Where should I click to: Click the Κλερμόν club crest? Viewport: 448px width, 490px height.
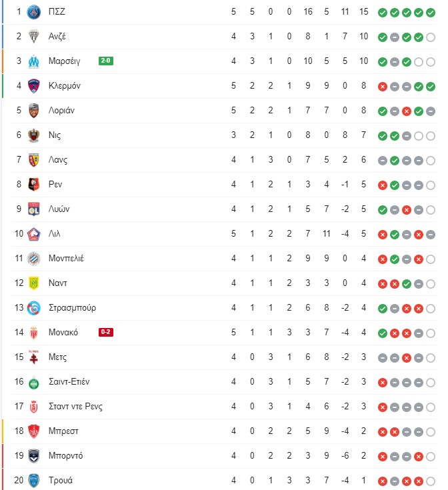click(34, 86)
